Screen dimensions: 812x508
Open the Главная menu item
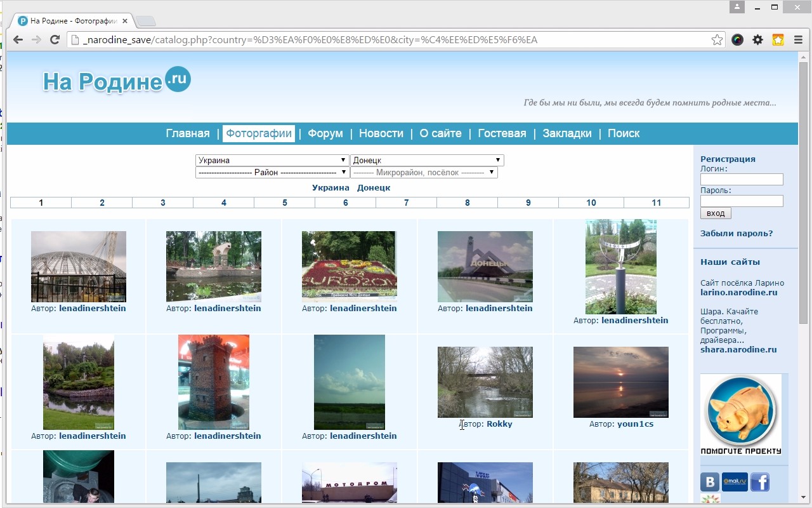tap(188, 133)
